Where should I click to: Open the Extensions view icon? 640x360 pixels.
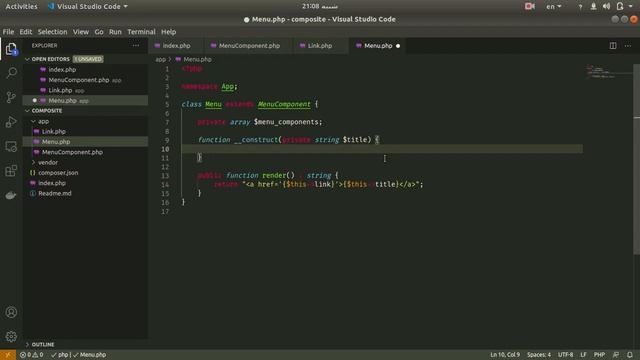(x=11, y=171)
